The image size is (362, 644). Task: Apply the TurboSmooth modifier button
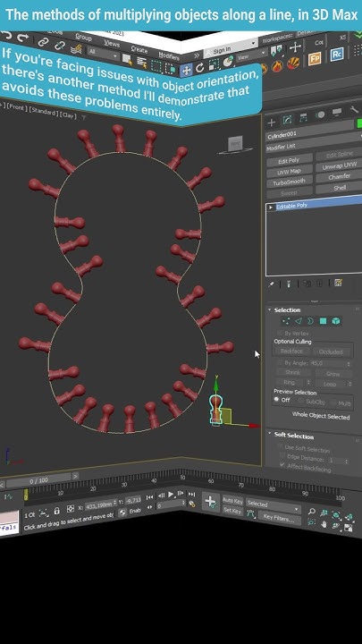point(290,182)
